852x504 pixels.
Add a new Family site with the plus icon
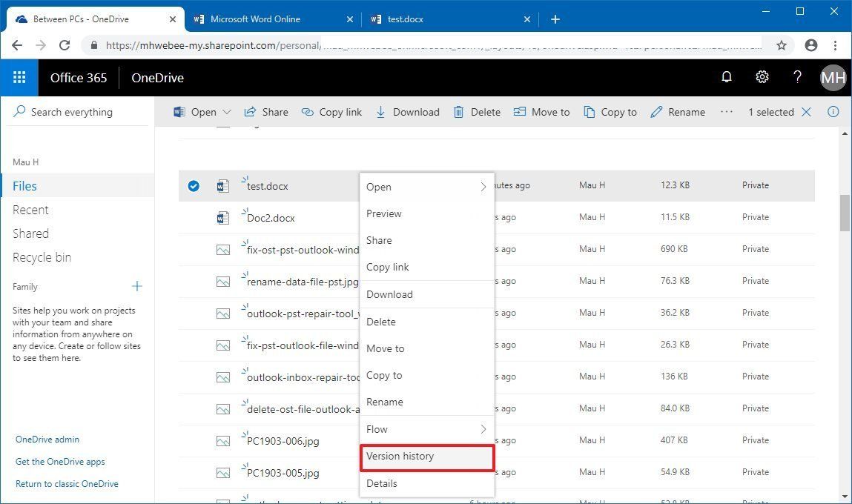136,285
